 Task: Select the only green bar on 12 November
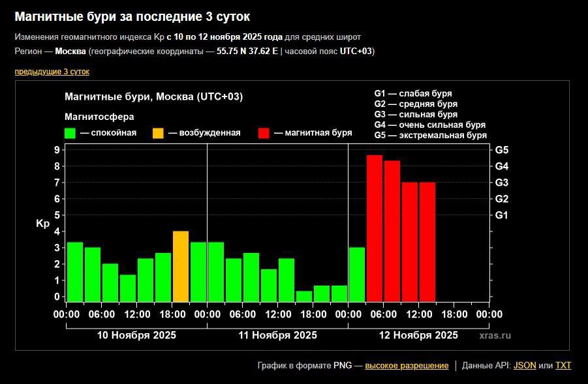click(357, 274)
